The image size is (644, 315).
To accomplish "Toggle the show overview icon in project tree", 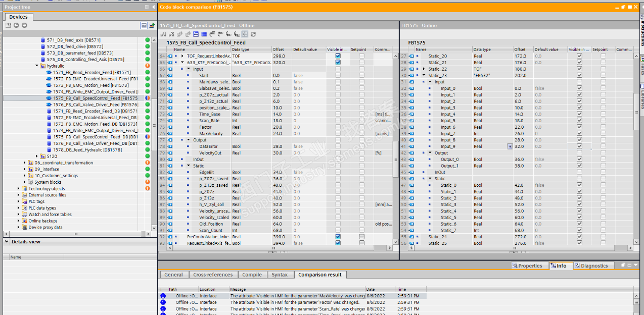I will pos(144,25).
